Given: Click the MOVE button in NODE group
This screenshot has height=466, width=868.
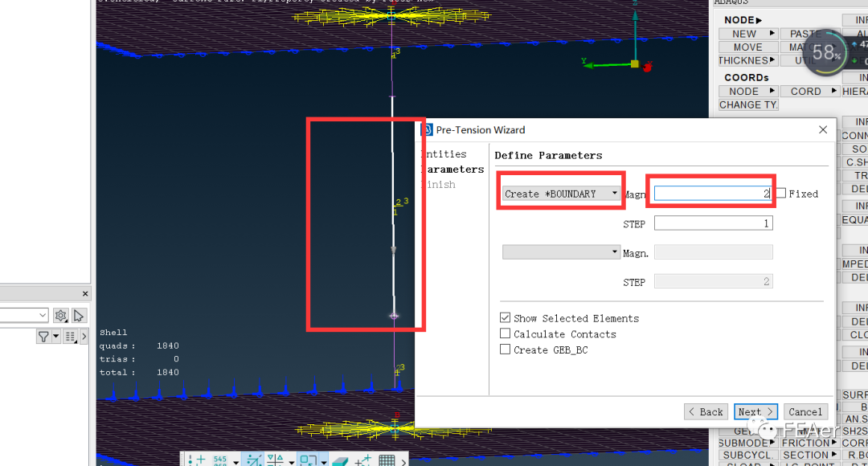Looking at the screenshot, I should [x=748, y=47].
